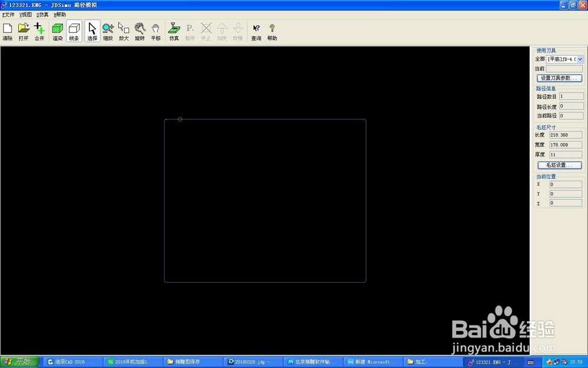Image resolution: width=588 pixels, height=368 pixels.
Task: Pick the 平移 pan hand tool
Action: point(156,32)
